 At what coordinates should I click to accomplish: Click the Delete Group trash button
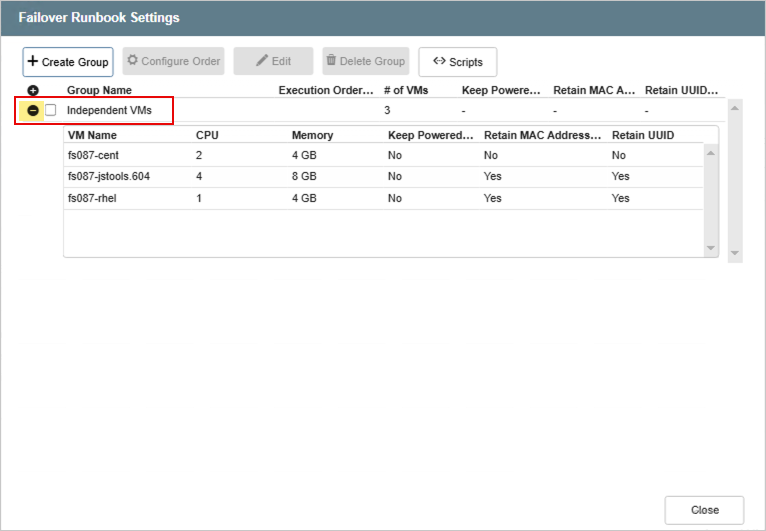click(365, 62)
